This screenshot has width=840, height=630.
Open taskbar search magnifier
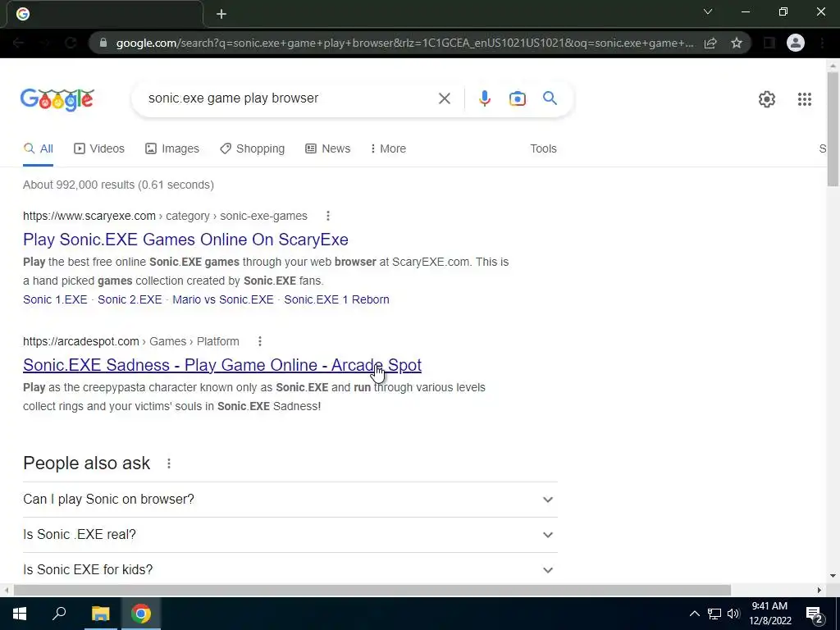[x=59, y=613]
